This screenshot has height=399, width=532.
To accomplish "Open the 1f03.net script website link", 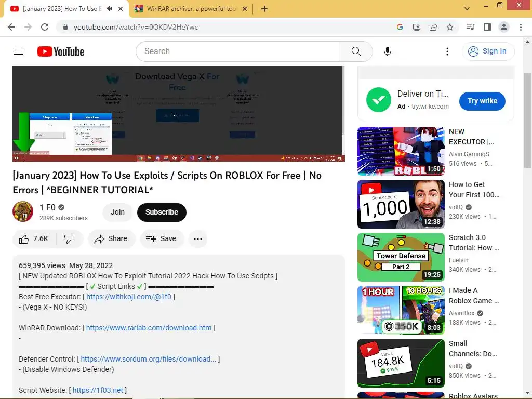I will point(98,390).
